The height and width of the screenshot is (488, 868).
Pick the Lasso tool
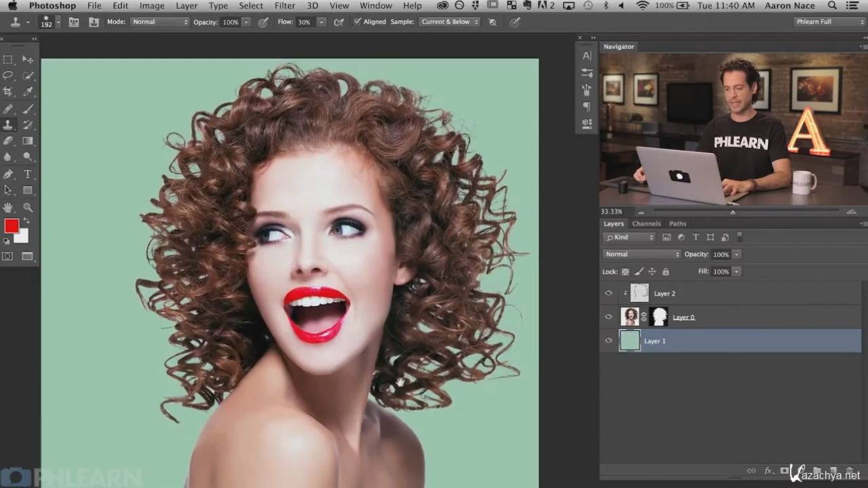pyautogui.click(x=8, y=75)
